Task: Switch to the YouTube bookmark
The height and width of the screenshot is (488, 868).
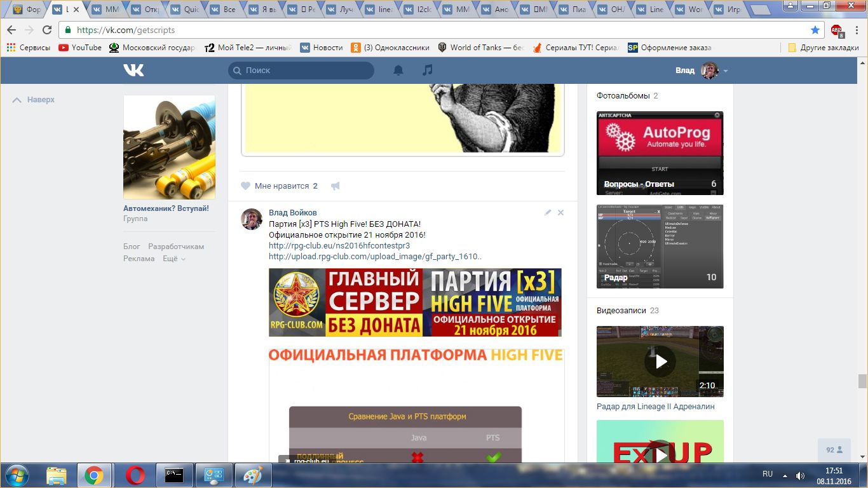Action: 80,48
